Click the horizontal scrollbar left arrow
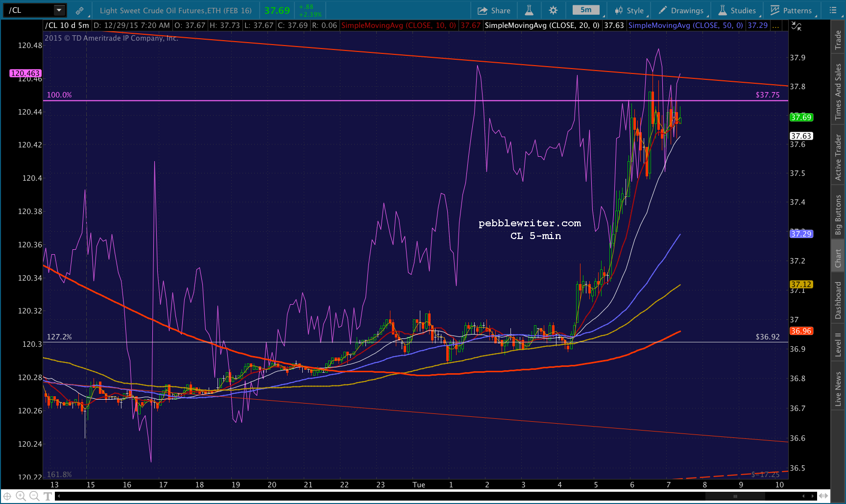846x504 pixels. pos(59,496)
